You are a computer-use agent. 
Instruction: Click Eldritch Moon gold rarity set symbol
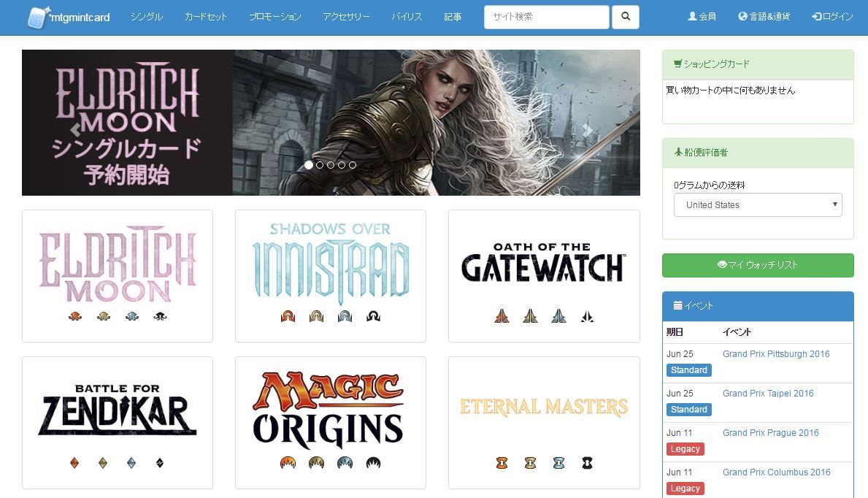(104, 316)
